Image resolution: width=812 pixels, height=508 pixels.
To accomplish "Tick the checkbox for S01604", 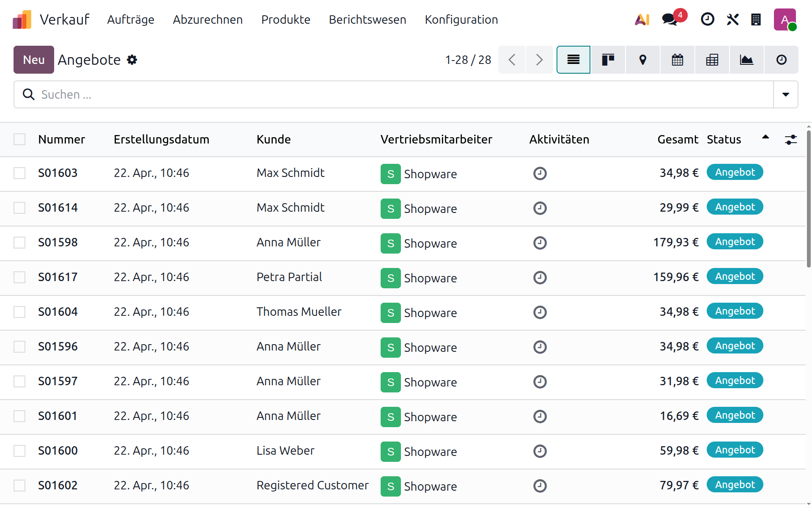I will click(x=19, y=312).
